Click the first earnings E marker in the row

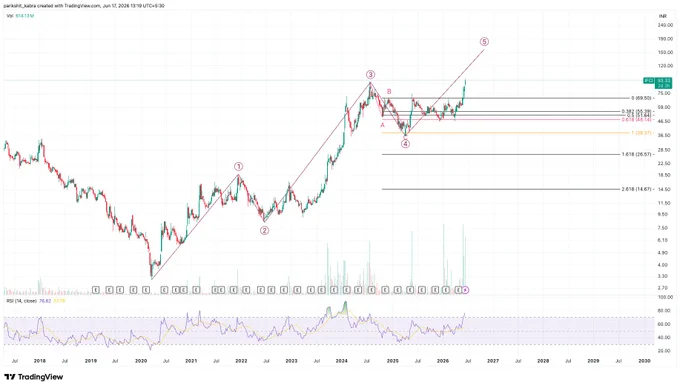point(96,290)
